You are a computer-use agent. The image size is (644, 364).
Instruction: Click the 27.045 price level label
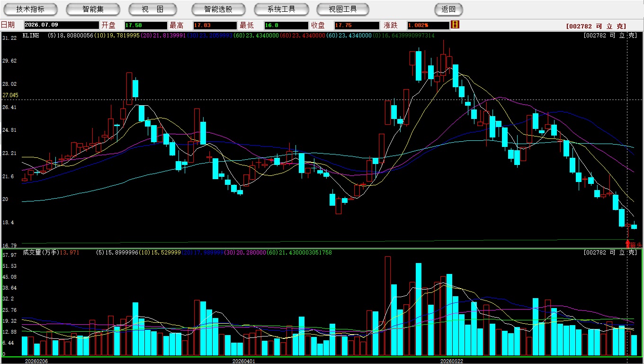10,95
